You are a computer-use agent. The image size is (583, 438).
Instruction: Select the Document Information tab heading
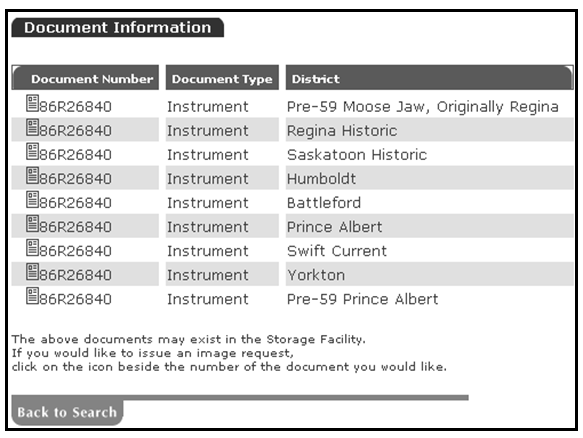(x=117, y=28)
